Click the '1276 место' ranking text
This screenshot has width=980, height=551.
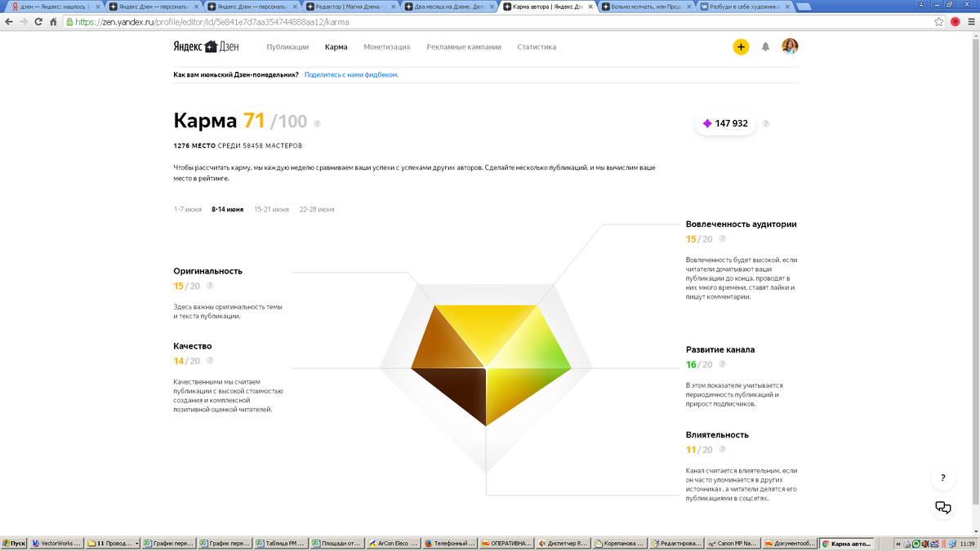194,145
